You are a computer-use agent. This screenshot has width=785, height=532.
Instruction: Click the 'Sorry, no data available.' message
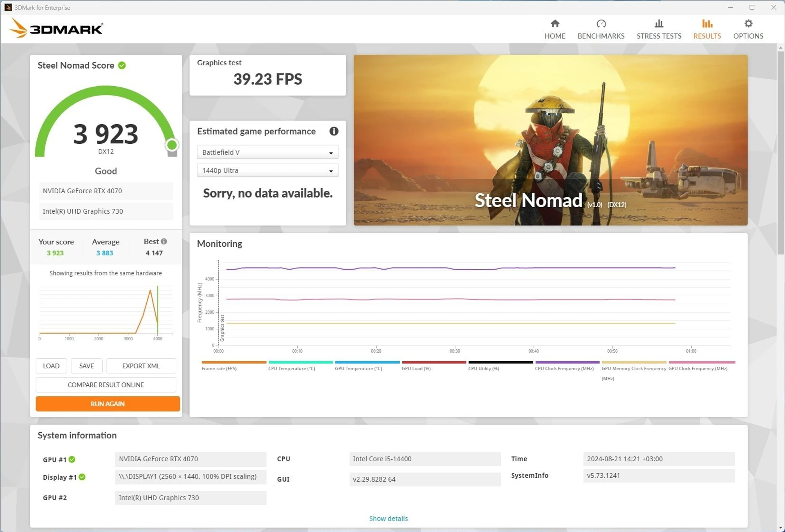[x=268, y=193]
